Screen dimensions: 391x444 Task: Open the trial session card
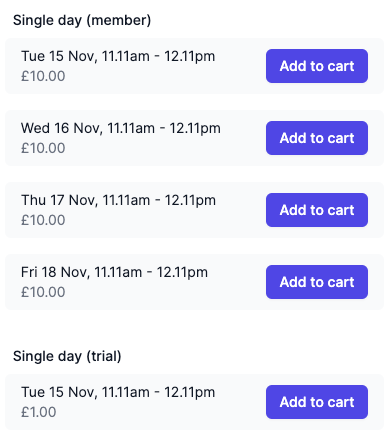point(194,402)
